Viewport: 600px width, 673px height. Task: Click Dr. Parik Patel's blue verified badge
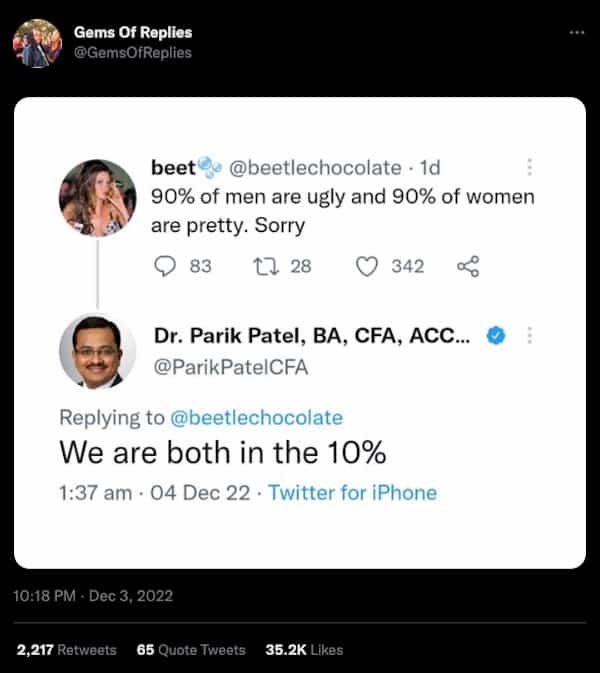tap(493, 336)
